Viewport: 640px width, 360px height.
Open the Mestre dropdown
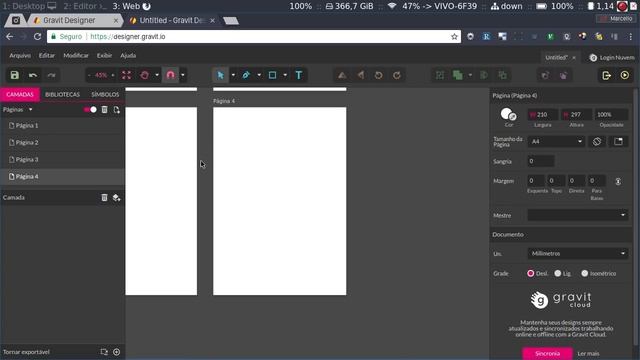[x=578, y=215]
